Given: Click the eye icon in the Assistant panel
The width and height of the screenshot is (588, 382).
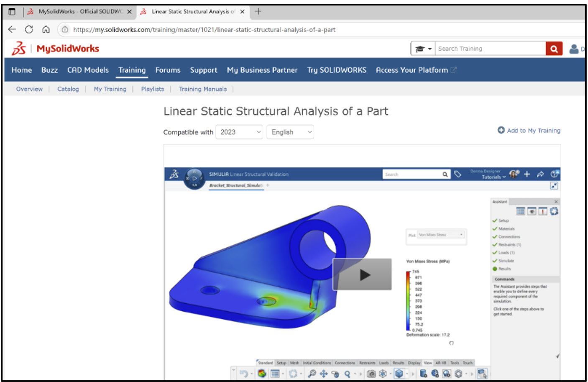Looking at the screenshot, I should 532,211.
